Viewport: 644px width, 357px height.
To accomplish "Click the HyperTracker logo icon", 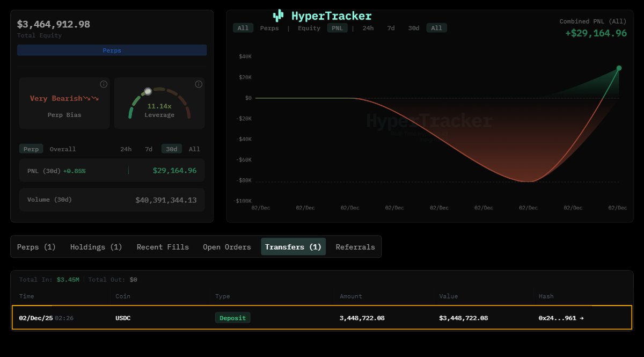I will coord(277,16).
